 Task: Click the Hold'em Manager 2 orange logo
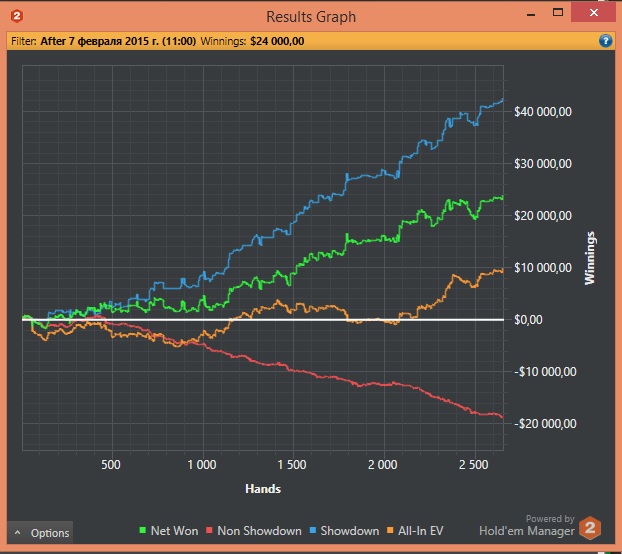click(590, 528)
